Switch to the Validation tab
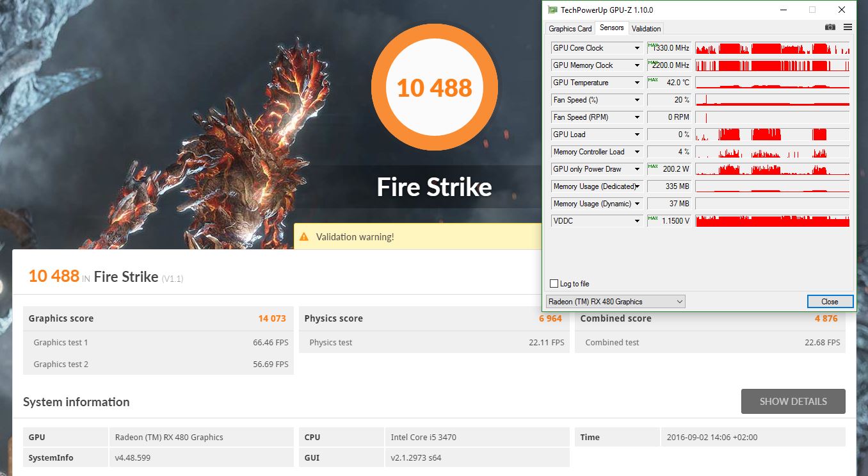This screenshot has height=476, width=868. pos(646,28)
